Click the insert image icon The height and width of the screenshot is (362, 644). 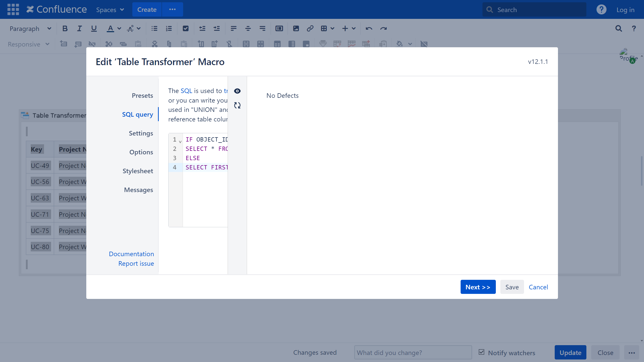coord(296,28)
